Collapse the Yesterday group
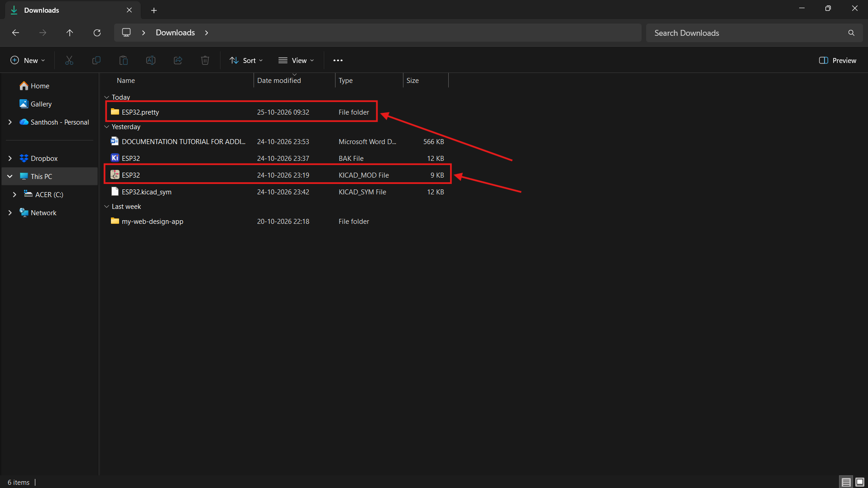868x488 pixels. [x=107, y=127]
